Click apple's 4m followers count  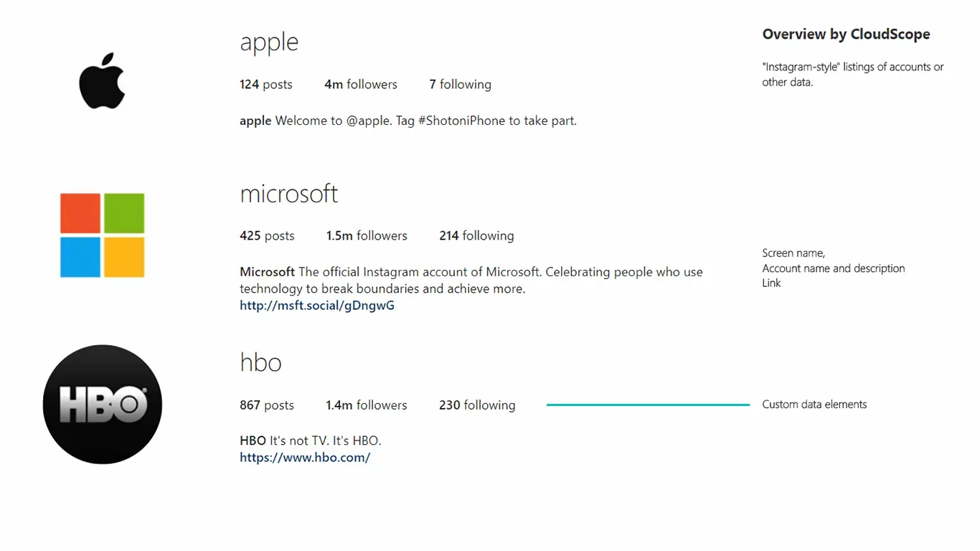pyautogui.click(x=361, y=85)
